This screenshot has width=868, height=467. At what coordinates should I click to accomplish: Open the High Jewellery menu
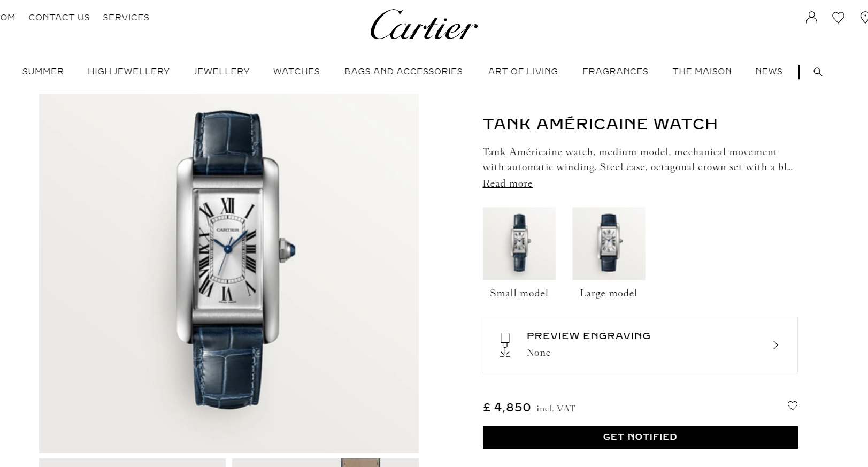click(128, 72)
